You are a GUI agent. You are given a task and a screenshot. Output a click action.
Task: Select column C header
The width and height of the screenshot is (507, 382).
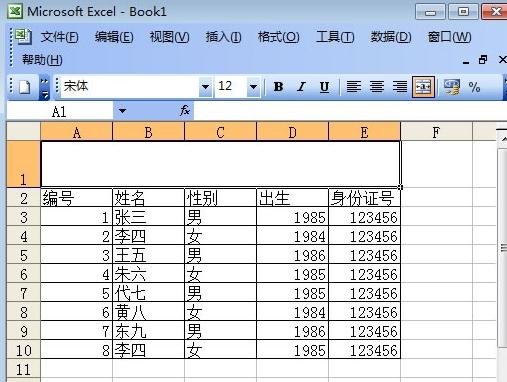(x=220, y=132)
